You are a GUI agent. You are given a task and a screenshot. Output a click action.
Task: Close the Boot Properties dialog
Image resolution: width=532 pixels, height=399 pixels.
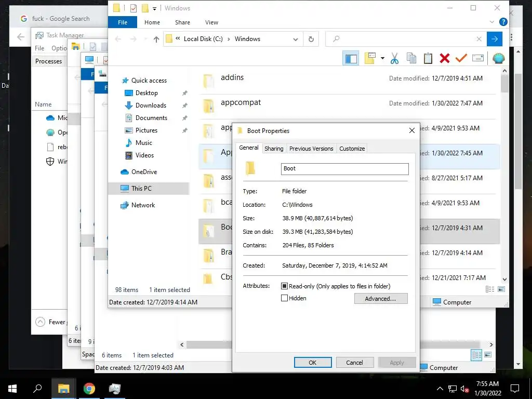coord(411,130)
